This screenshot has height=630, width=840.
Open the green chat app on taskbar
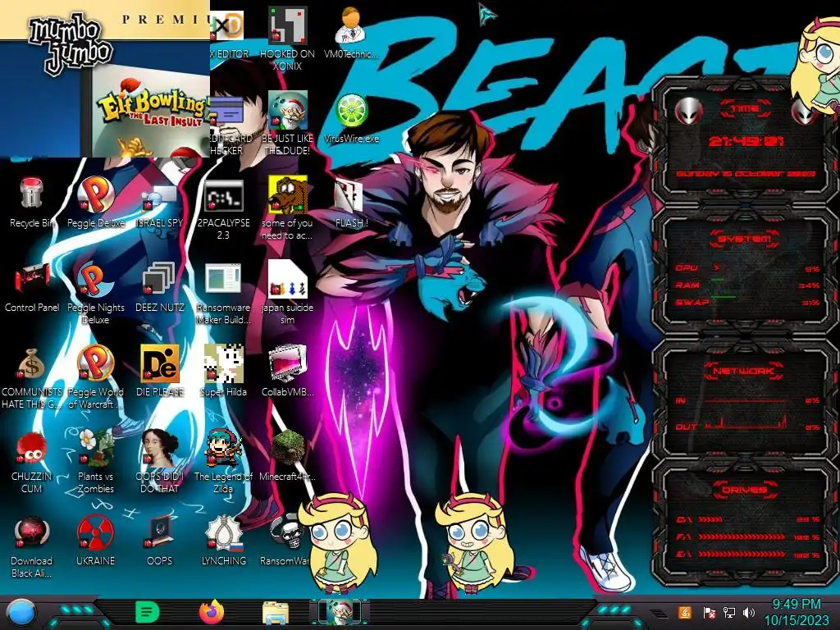147,612
